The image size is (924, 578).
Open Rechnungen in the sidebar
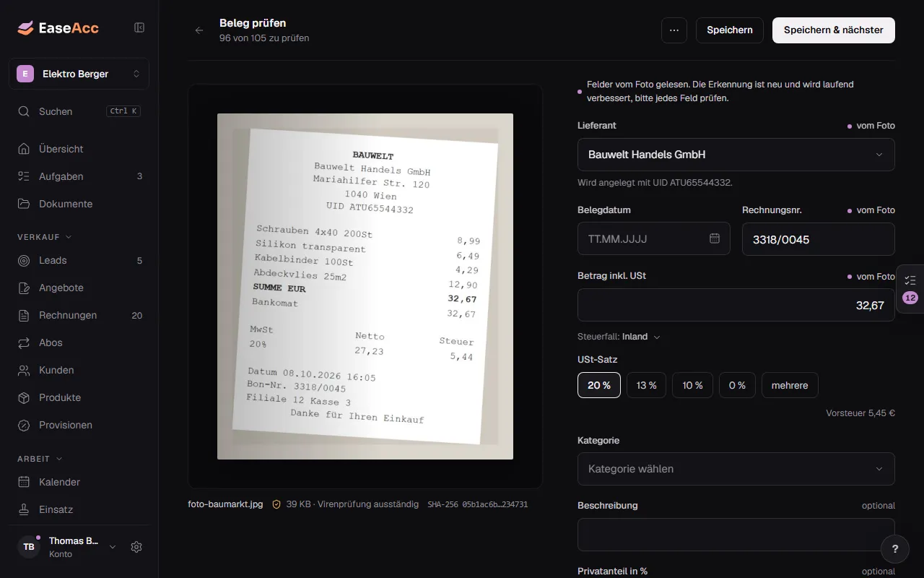pos(79,315)
